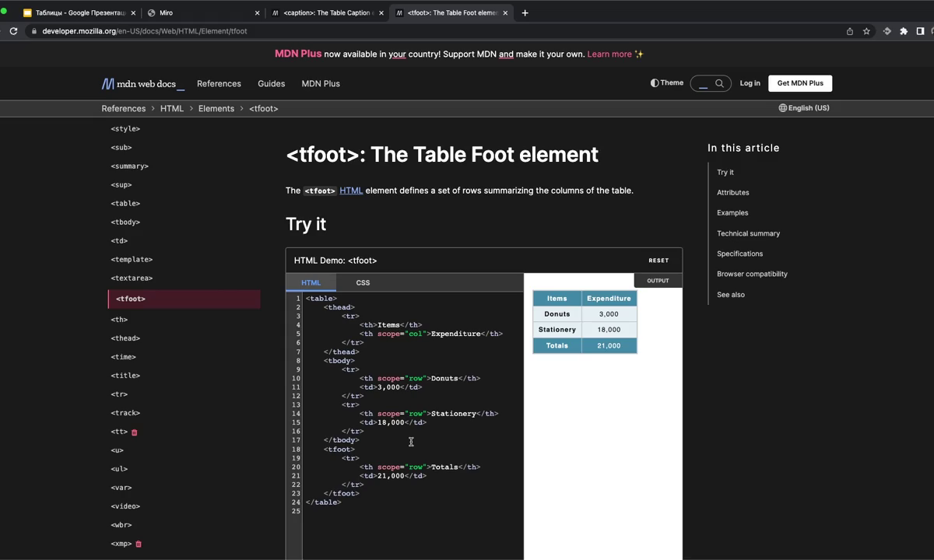Click the Get MDN Plus button
Image resolution: width=934 pixels, height=560 pixels.
[x=799, y=83]
